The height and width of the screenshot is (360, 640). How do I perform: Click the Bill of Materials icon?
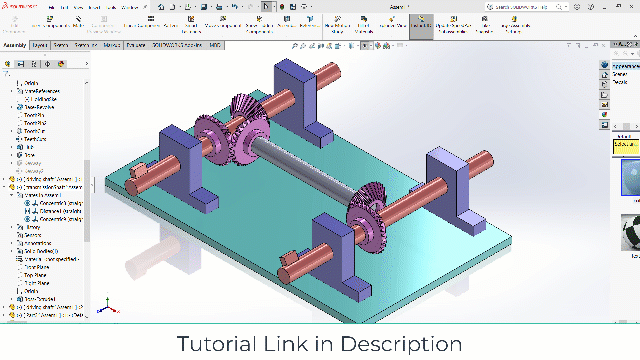tap(364, 19)
